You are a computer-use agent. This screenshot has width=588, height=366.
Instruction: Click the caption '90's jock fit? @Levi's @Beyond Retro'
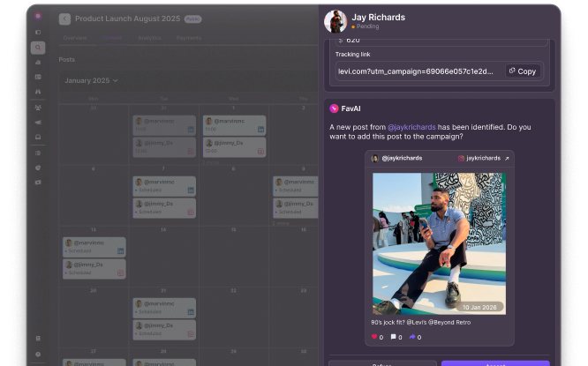pos(421,323)
